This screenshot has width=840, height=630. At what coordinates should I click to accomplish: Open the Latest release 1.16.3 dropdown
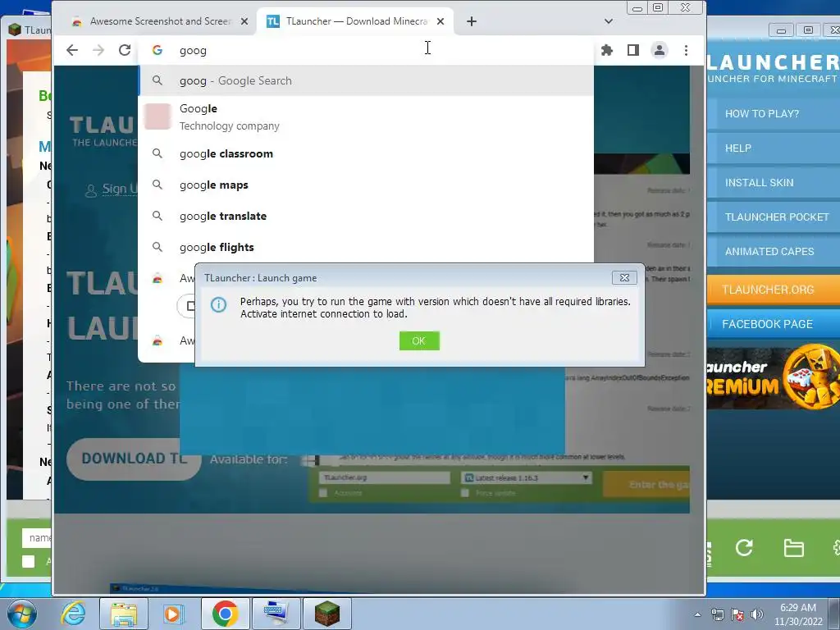pos(527,477)
